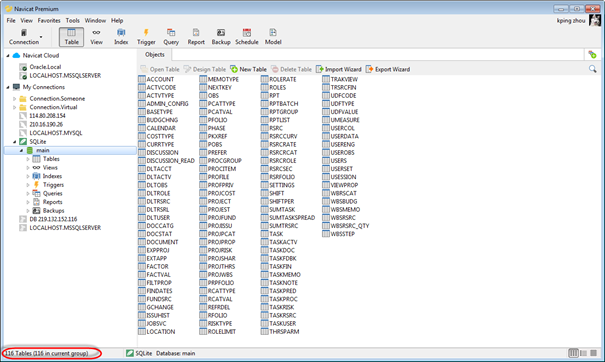This screenshot has height=362, width=605.
Task: Open the Schedule toolbar icon
Action: tap(247, 37)
